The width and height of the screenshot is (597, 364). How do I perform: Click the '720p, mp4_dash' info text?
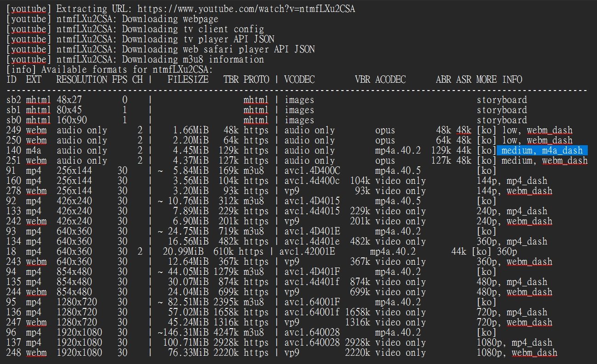point(511,312)
